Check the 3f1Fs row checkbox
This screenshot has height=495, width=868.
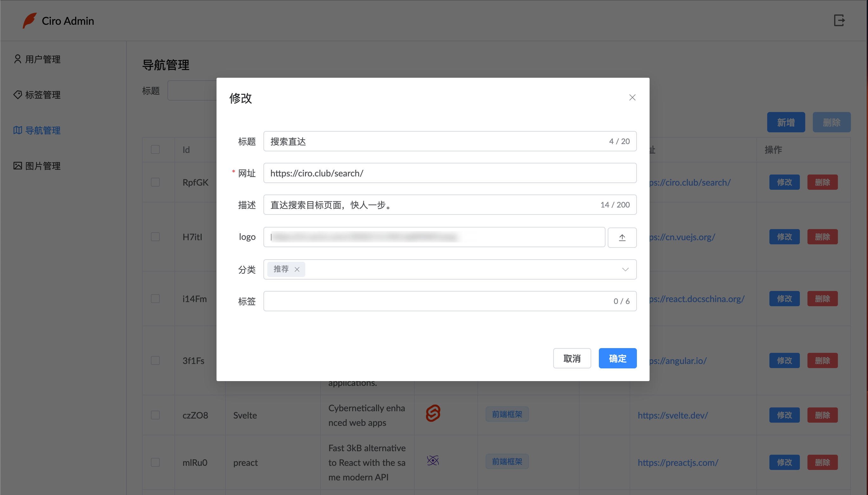pyautogui.click(x=155, y=360)
